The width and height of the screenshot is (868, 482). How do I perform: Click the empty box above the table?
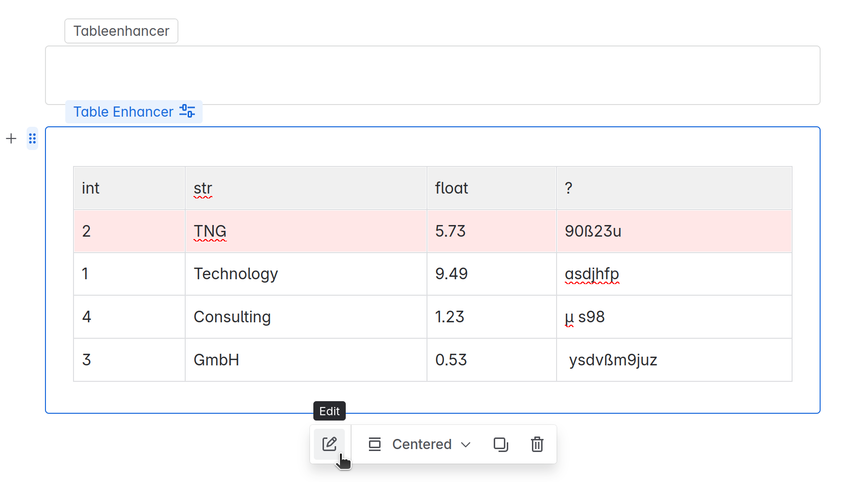click(432, 75)
